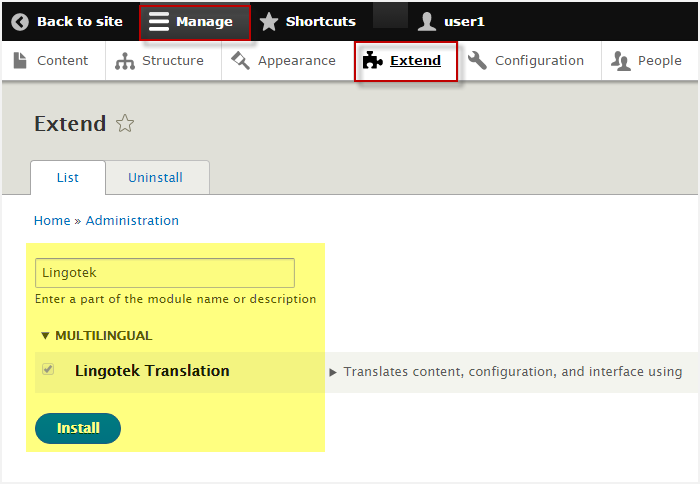
Task: Open the Manage menu label
Action: (x=204, y=21)
